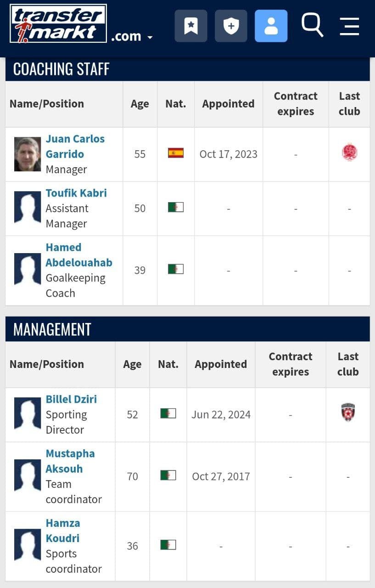Click the Spain flag next to Garrido
Screen dimensions: 375x588
[176, 153]
